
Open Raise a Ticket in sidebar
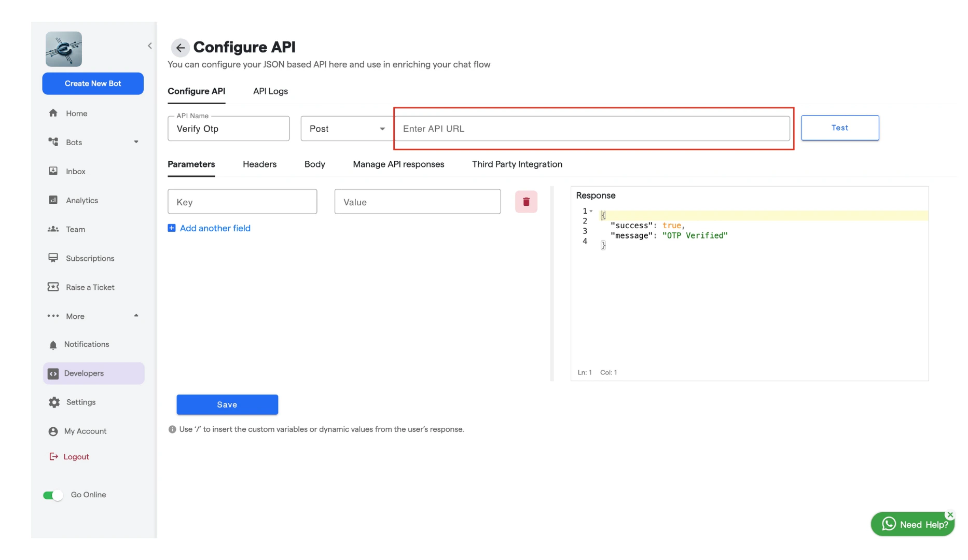pos(90,288)
